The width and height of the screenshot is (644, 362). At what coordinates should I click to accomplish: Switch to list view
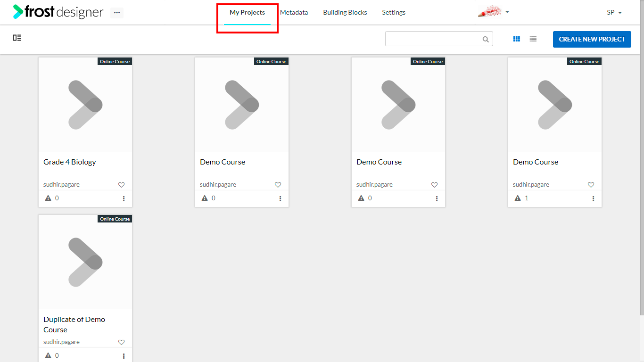point(533,39)
